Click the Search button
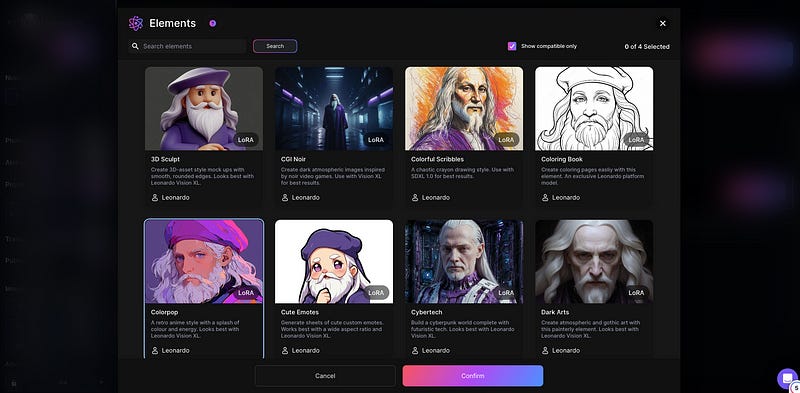This screenshot has height=393, width=800. 275,46
